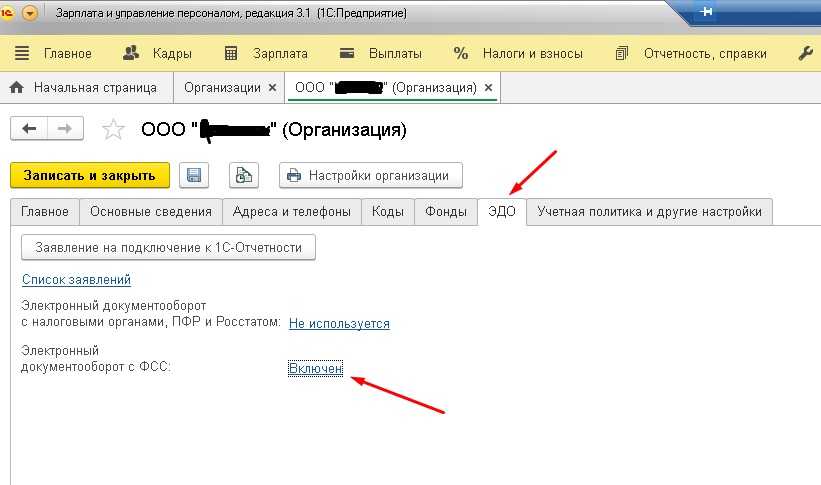The width and height of the screenshot is (821, 485).
Task: Click 'с налоговыми органами, ПФР и Росстатом' text
Action: pos(151,322)
